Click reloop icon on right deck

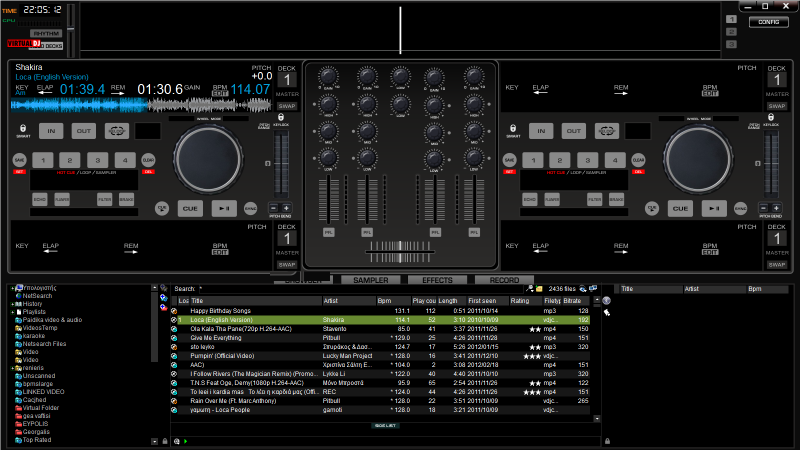click(x=606, y=131)
